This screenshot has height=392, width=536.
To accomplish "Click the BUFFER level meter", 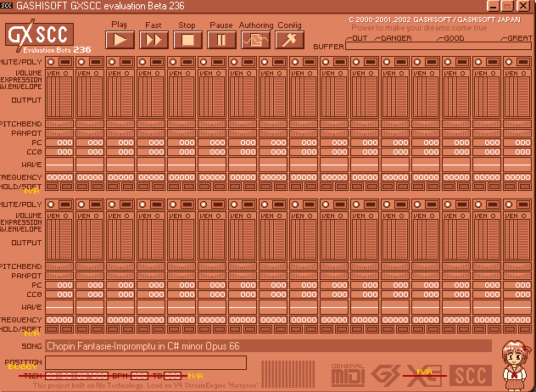I will click(438, 46).
